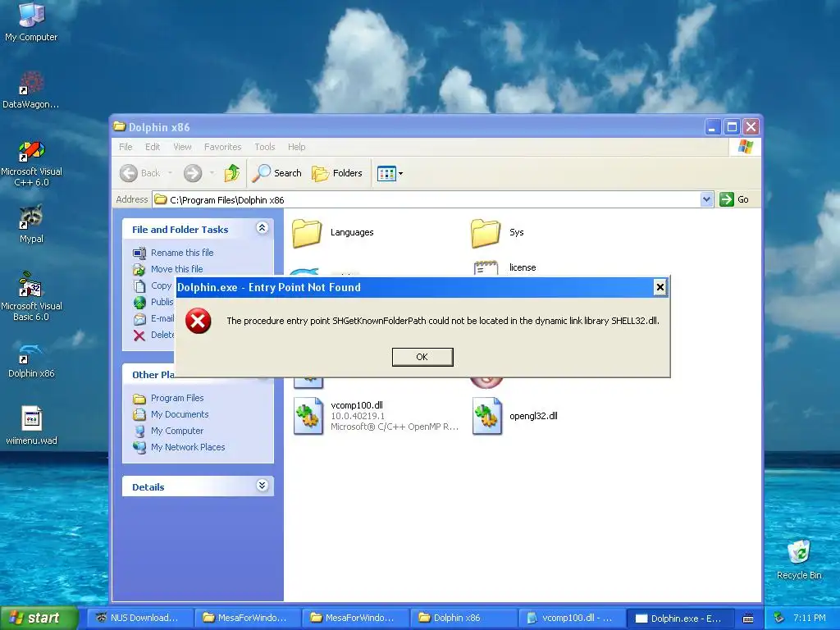The image size is (840, 630).
Task: Open the Tools menu
Action: [x=265, y=147]
